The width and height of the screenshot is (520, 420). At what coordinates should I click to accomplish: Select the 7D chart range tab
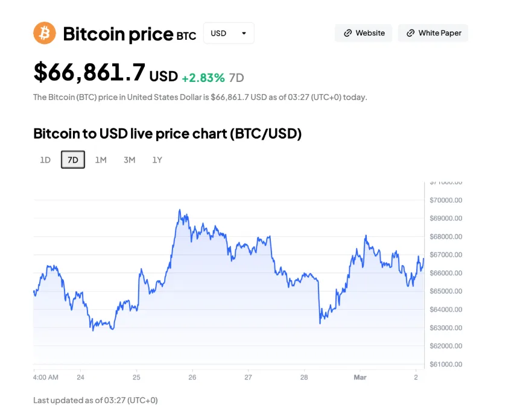73,160
